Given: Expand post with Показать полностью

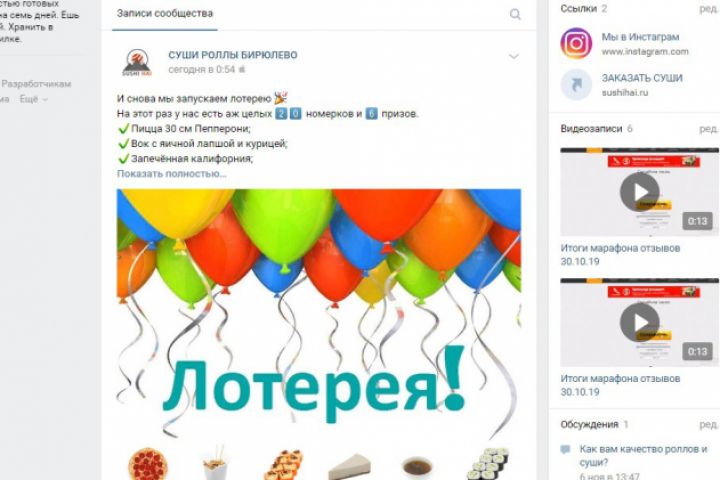Looking at the screenshot, I should tap(172, 174).
